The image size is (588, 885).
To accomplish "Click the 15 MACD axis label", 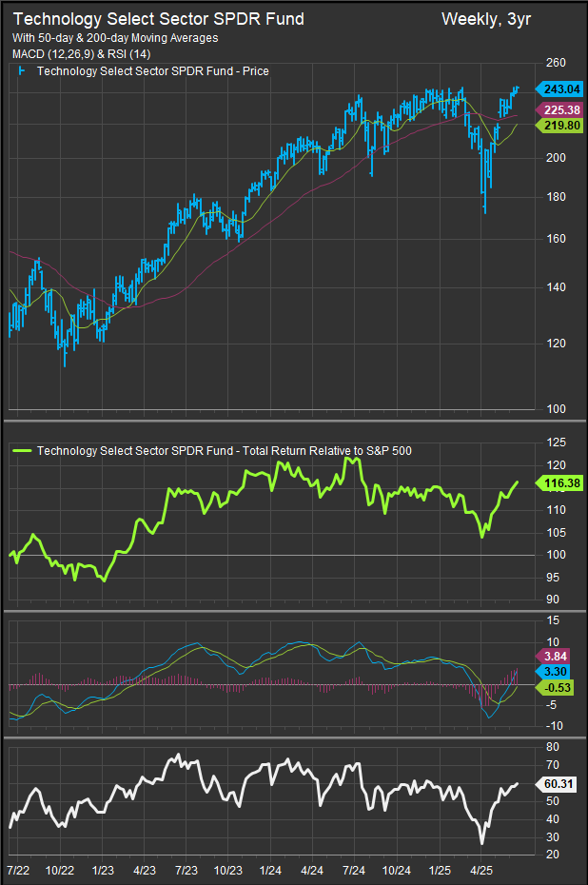I will [x=553, y=620].
